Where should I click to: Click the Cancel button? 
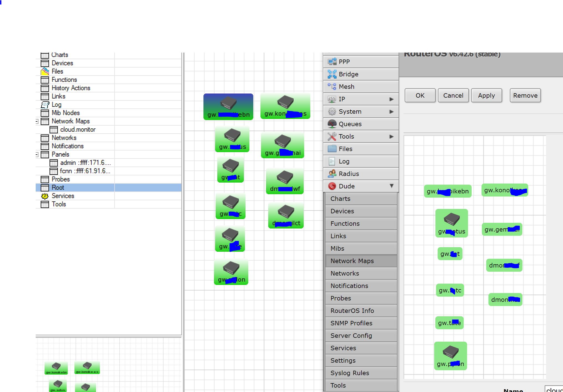click(x=453, y=95)
